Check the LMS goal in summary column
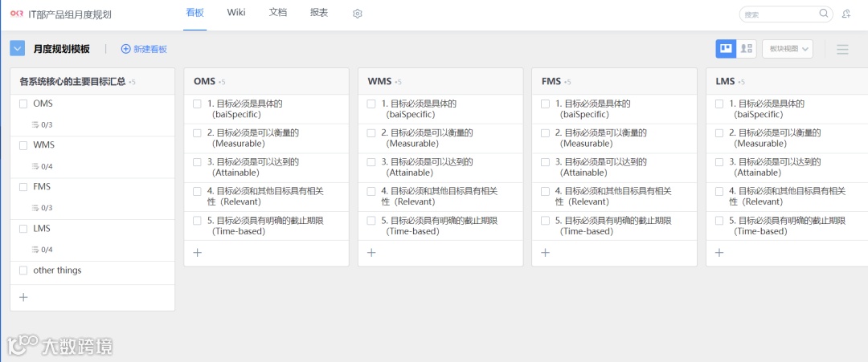Screen dimensions: 868x362 (23, 229)
